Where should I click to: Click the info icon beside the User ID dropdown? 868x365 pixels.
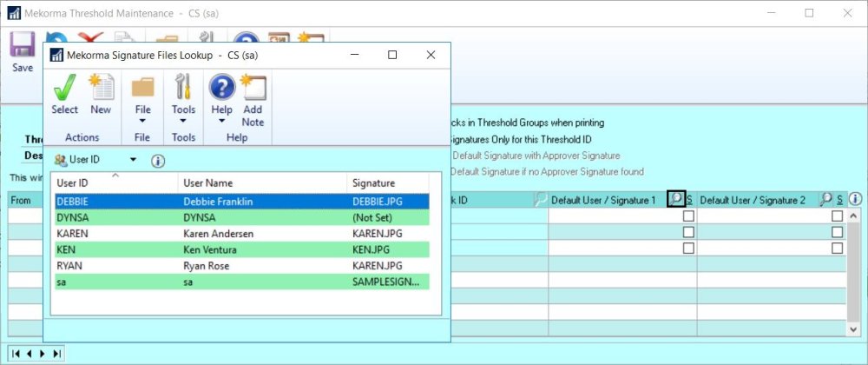[x=158, y=161]
